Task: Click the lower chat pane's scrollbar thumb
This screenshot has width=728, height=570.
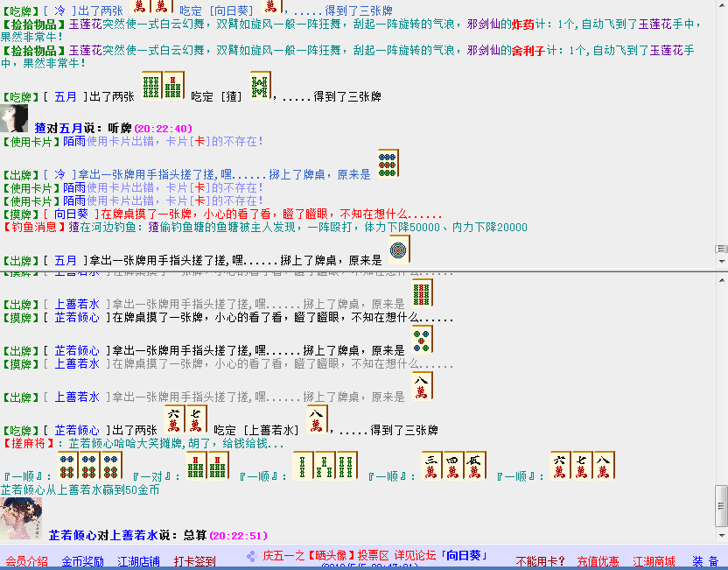Action: 722,506
